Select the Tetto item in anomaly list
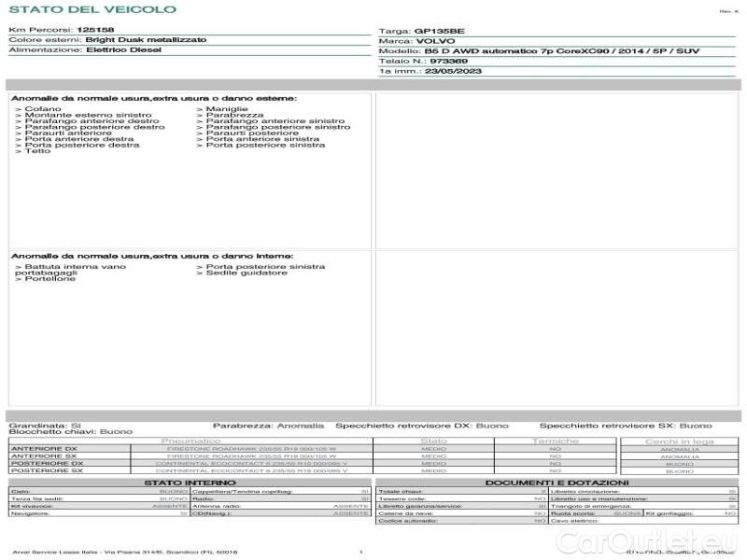Viewport: 747px width, 560px height. [x=33, y=151]
